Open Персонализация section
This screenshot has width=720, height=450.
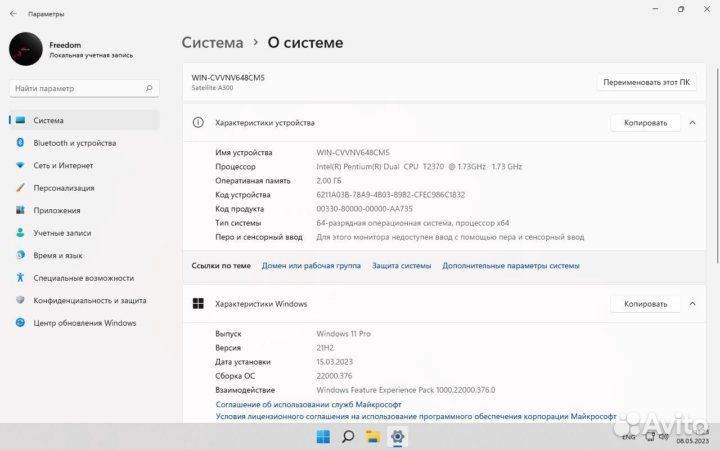click(x=84, y=188)
